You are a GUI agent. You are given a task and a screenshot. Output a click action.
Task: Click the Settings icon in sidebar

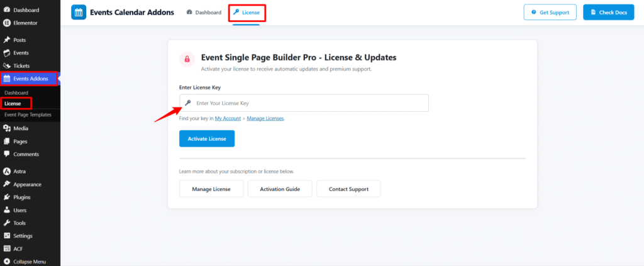6,236
